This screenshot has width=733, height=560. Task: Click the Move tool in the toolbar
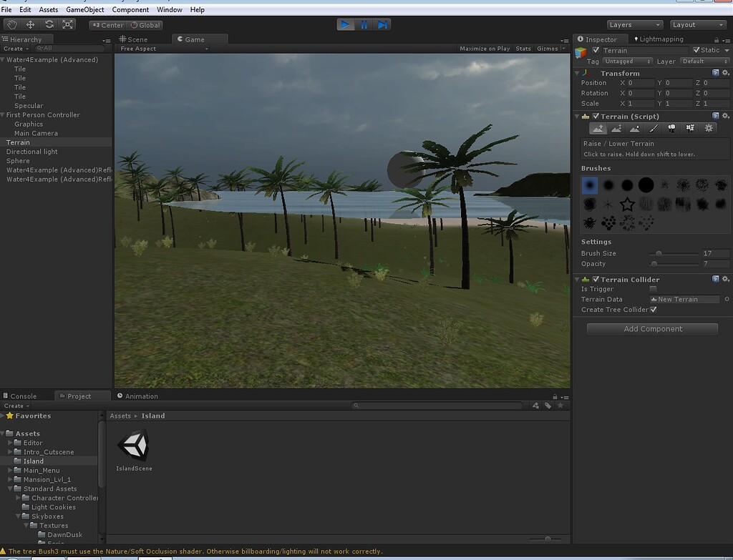coord(29,24)
